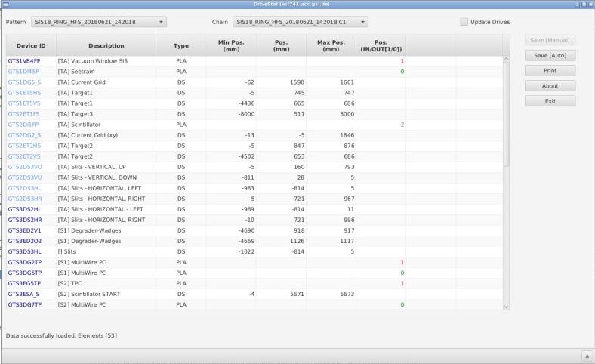This screenshot has height=364, width=595.
Task: Select the GTS1DI4SP device link
Action: tap(23, 71)
